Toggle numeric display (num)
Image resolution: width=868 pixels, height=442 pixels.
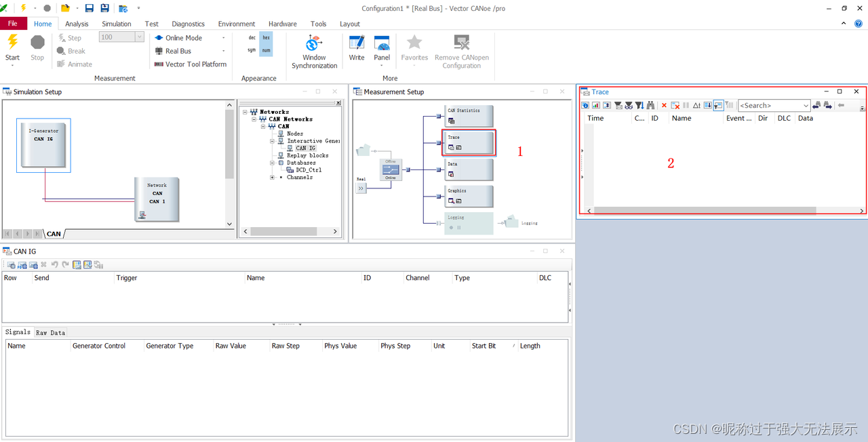(x=267, y=50)
